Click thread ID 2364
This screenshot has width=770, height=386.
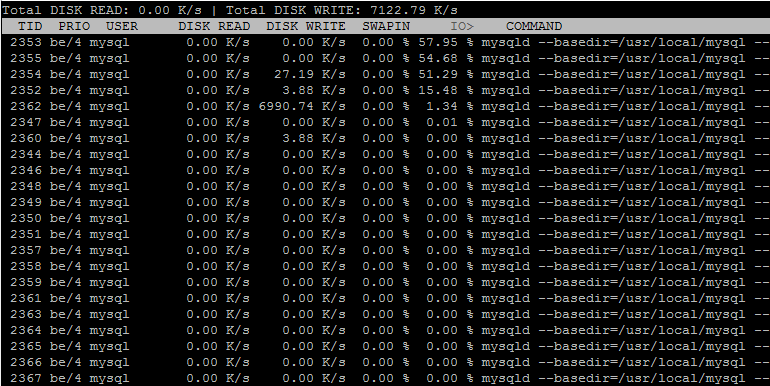click(26, 331)
